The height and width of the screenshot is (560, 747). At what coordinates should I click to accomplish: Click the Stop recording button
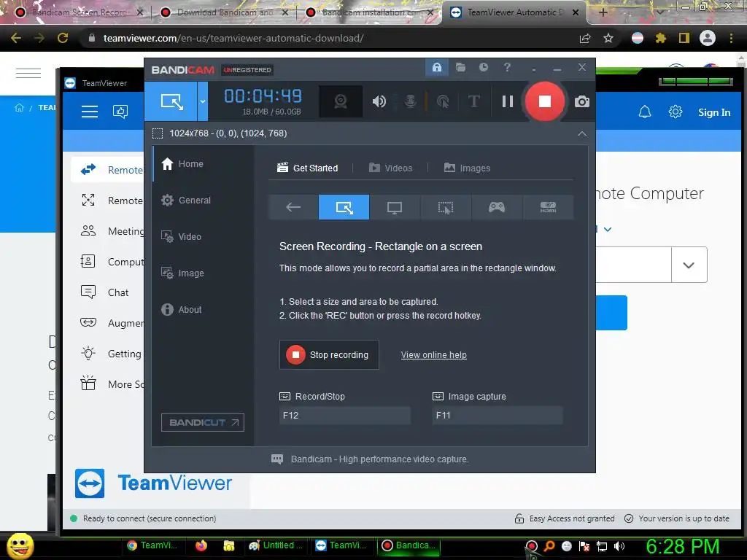(329, 355)
